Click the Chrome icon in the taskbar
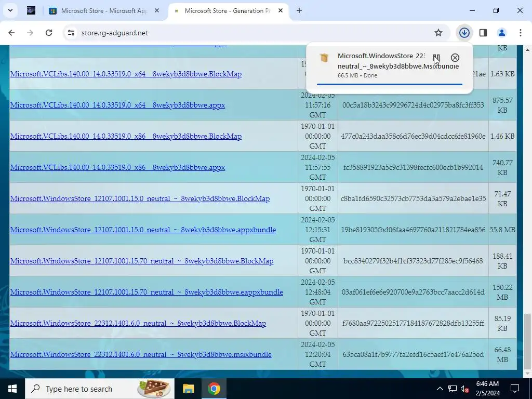Screen dimensions: 532x399 (214, 389)
